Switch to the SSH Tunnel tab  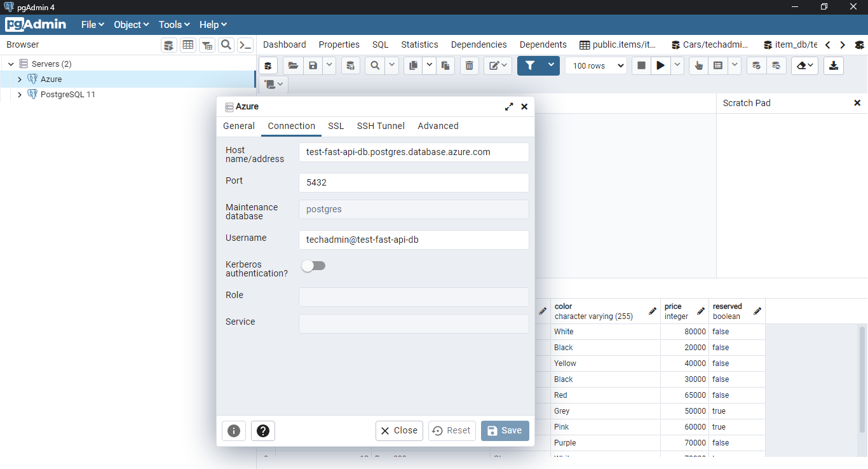[x=381, y=126]
